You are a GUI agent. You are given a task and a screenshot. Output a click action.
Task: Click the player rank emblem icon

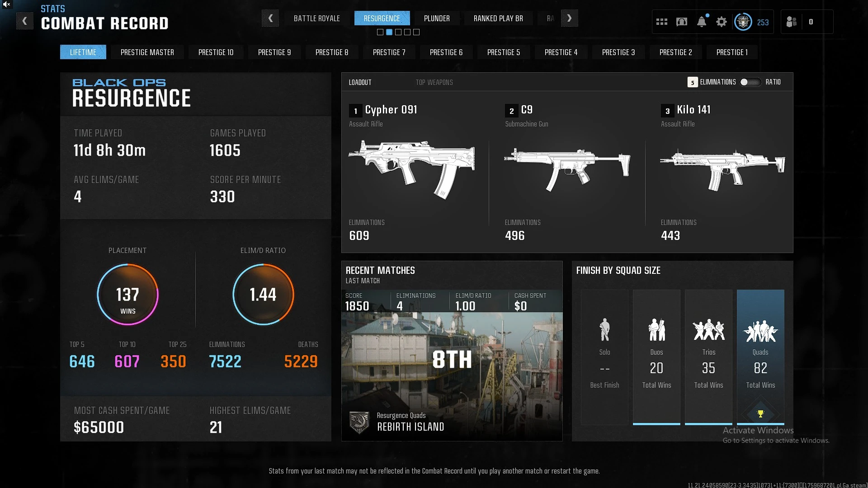click(x=743, y=22)
